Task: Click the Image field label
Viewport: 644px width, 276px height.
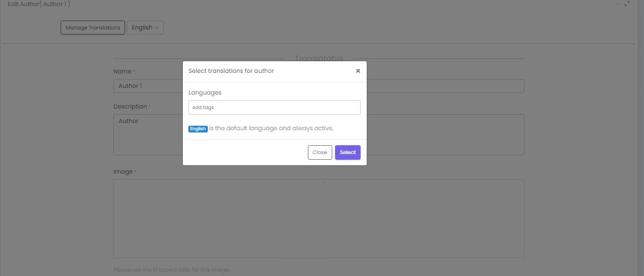Action: (x=123, y=171)
